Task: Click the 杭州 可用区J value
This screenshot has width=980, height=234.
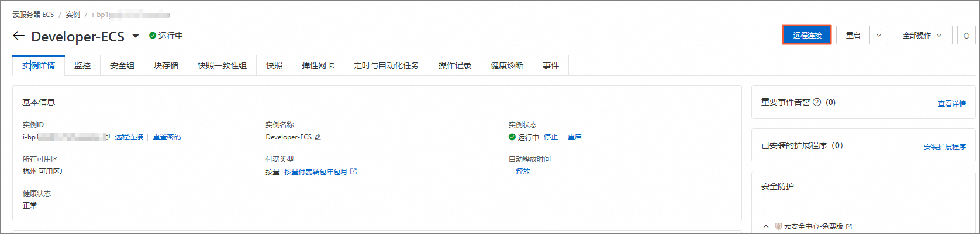Action: pyautogui.click(x=43, y=172)
